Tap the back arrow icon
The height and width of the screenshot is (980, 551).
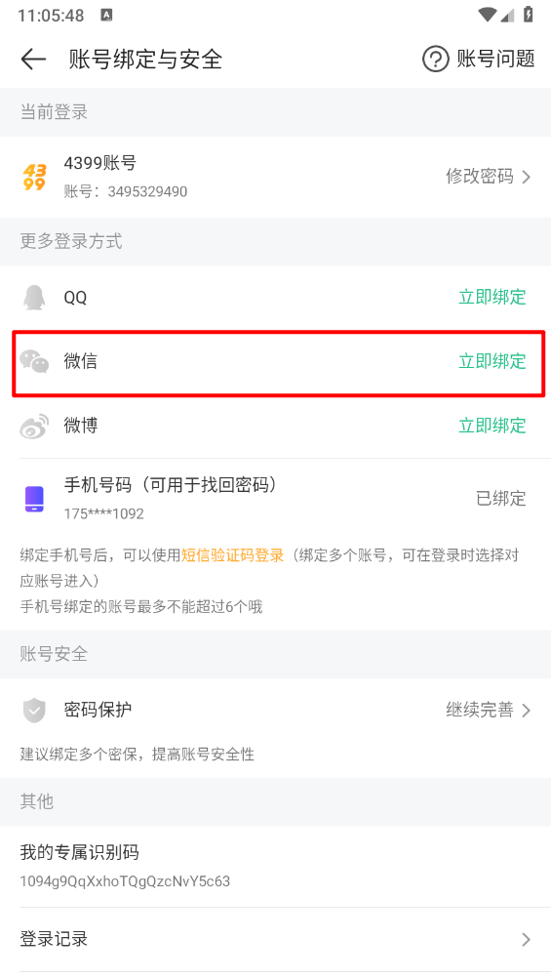[33, 60]
